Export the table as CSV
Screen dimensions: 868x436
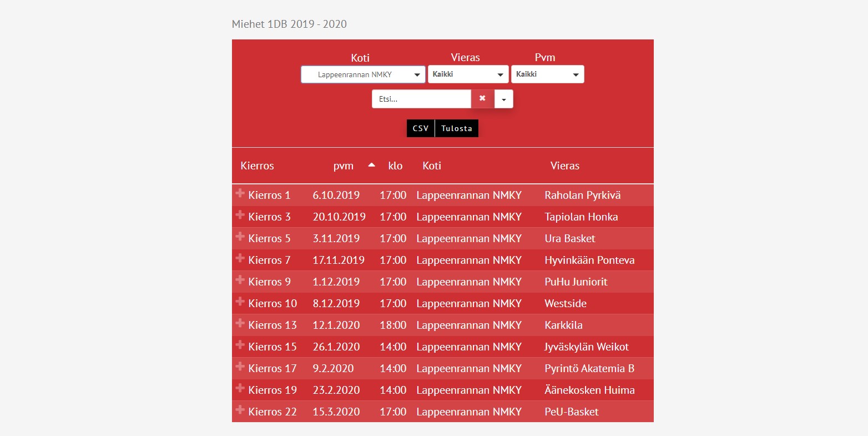[x=421, y=128]
